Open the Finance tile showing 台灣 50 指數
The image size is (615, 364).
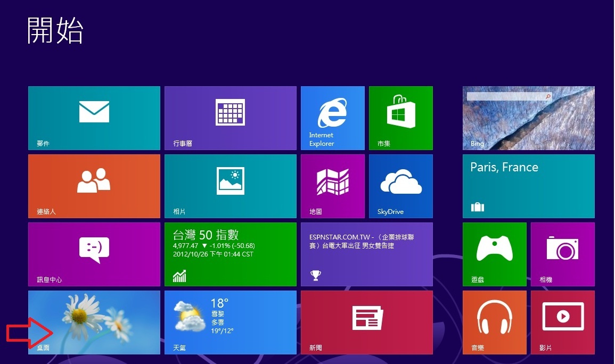coord(230,254)
